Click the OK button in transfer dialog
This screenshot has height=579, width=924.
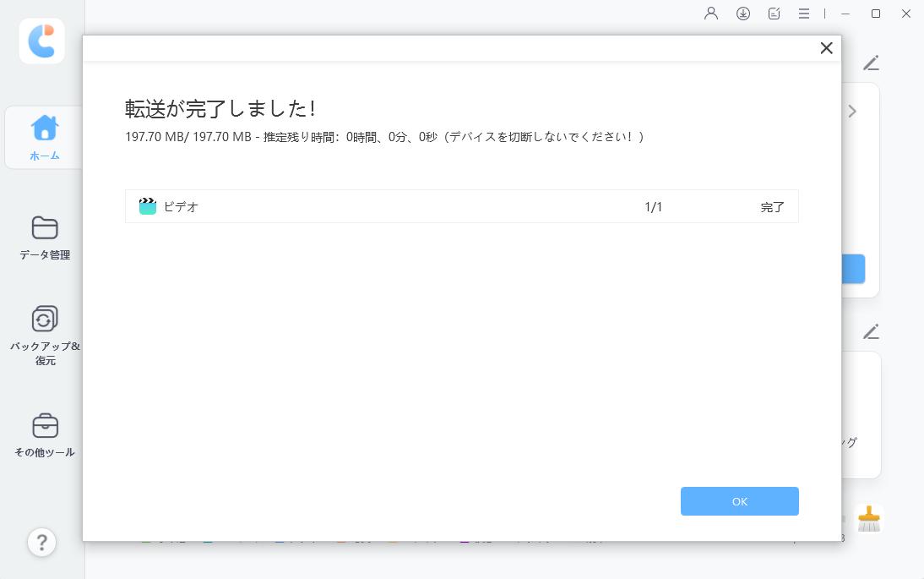[740, 501]
